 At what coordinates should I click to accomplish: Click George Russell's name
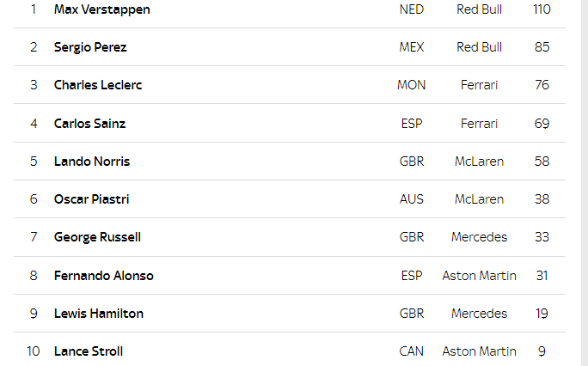pos(97,237)
